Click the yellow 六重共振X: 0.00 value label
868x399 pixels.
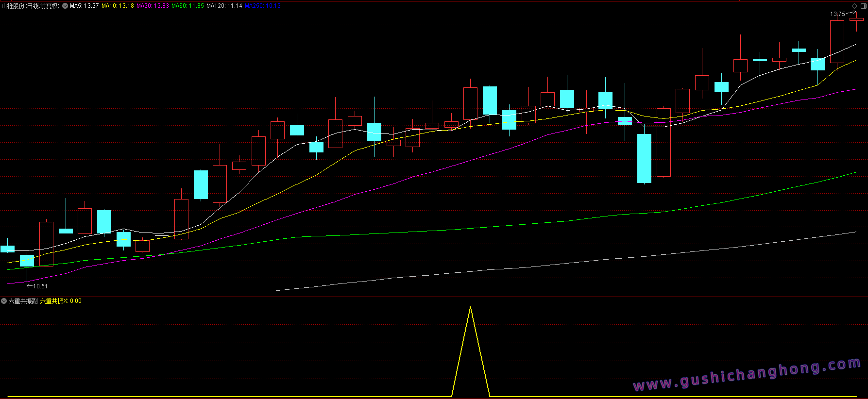[61, 301]
